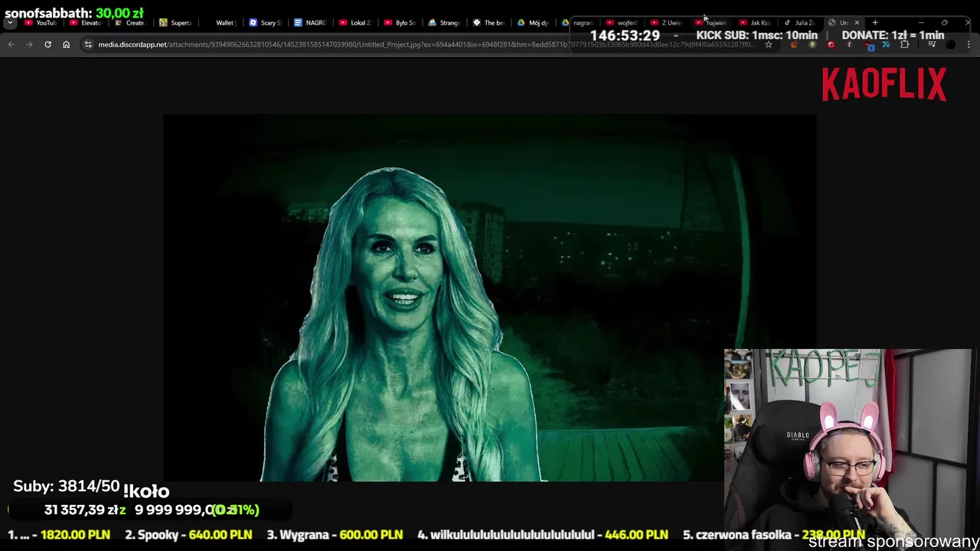
Task: Click the red round extension icon
Action: coord(831,44)
